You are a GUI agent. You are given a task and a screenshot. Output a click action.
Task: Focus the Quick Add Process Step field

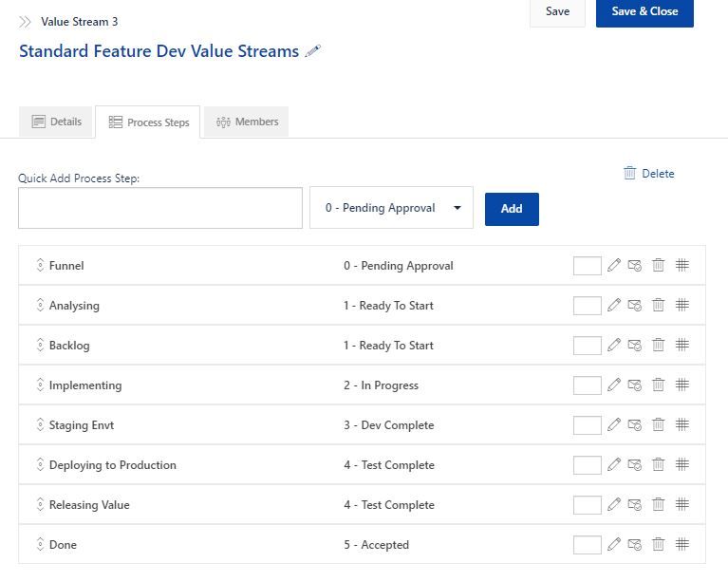pyautogui.click(x=160, y=208)
